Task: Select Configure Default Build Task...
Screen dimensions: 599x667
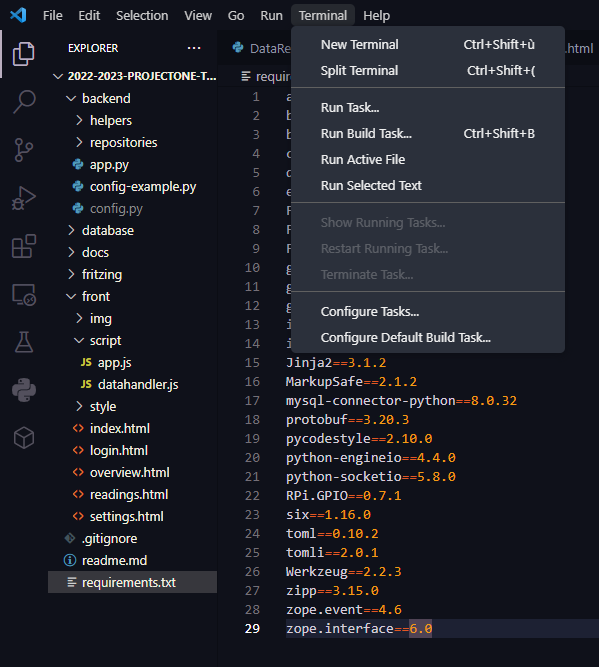Action: click(x=428, y=337)
